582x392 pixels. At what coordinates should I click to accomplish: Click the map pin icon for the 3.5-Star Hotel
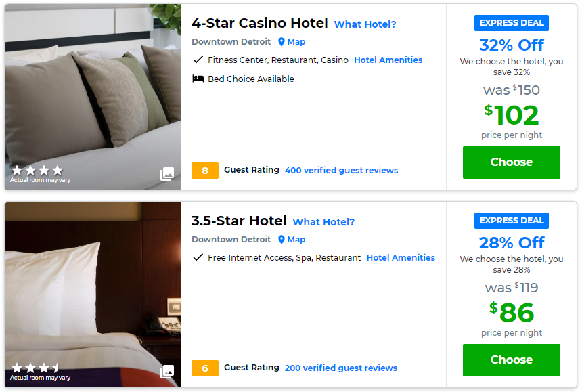(282, 239)
